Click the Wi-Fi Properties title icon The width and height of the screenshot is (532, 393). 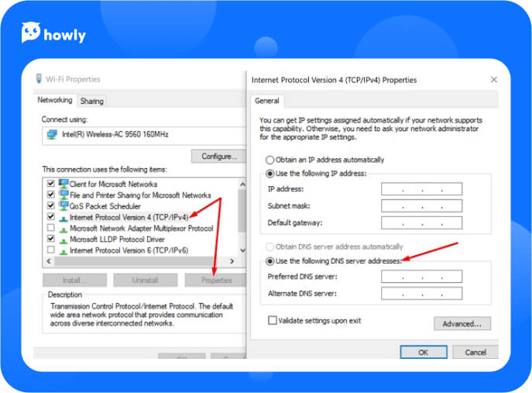coord(39,79)
